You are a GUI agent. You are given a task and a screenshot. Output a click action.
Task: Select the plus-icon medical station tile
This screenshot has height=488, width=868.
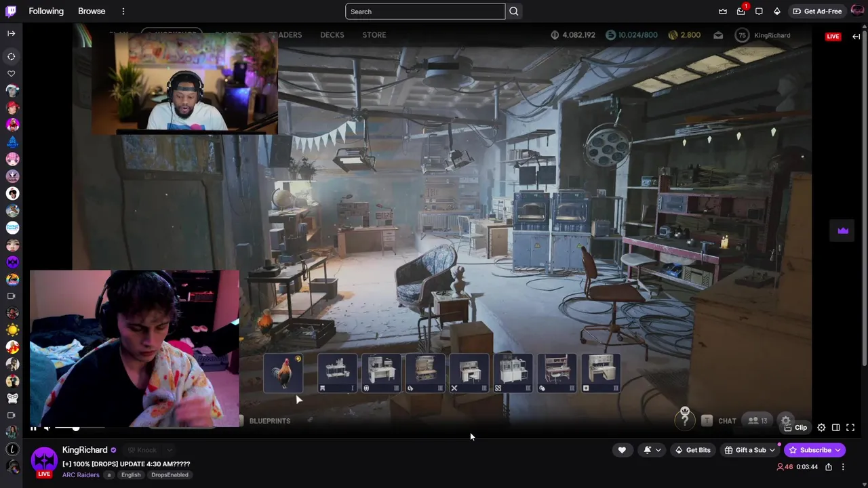(600, 373)
